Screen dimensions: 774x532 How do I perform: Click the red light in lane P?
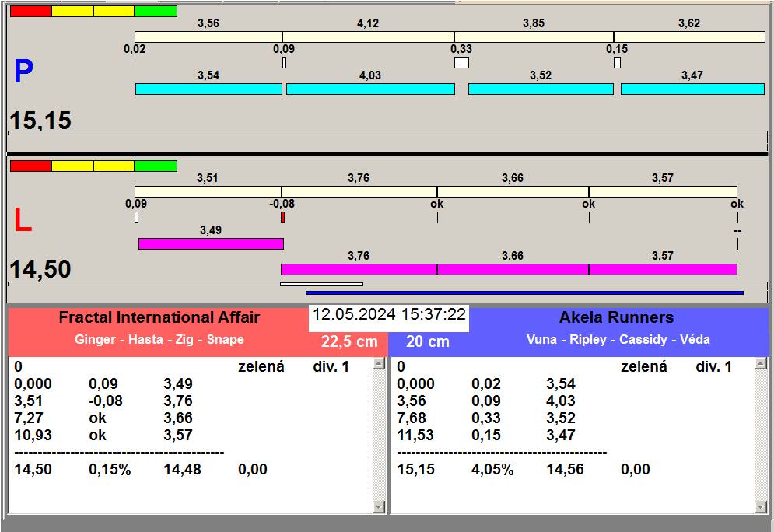pos(30,12)
